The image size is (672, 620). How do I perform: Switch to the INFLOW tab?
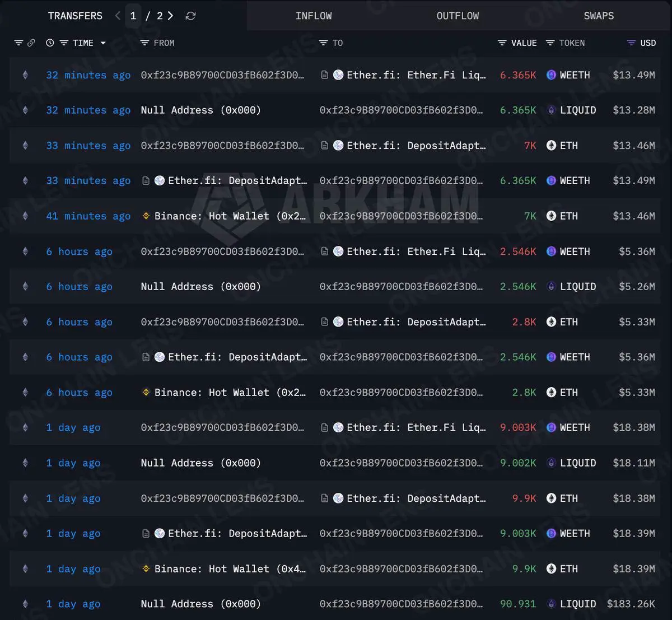click(x=314, y=16)
